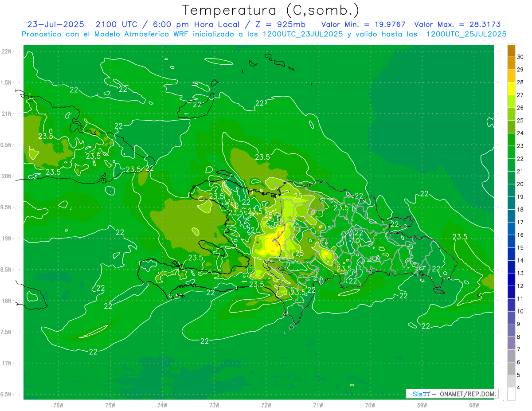Click the color scale label "30"
This screenshot has width=532, height=411.
click(x=520, y=57)
